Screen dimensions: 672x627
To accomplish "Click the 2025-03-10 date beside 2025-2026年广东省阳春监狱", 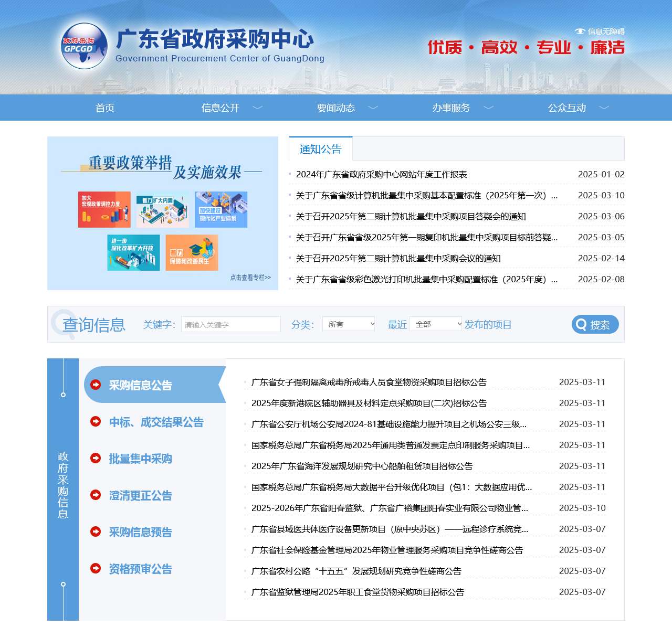I will coord(582,508).
